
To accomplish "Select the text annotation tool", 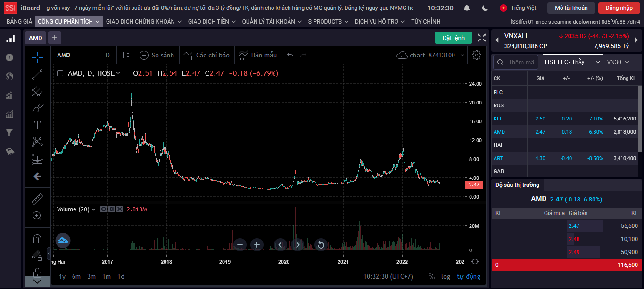I will pyautogui.click(x=37, y=125).
